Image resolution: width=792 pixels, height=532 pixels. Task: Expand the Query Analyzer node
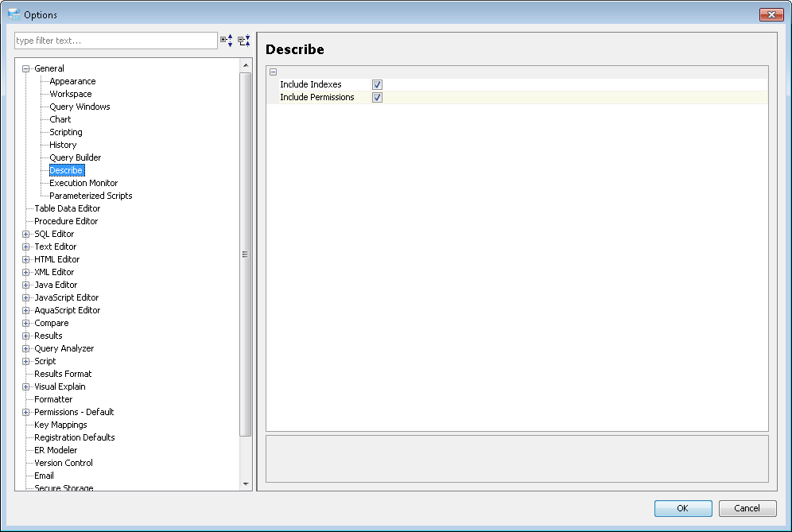25,348
